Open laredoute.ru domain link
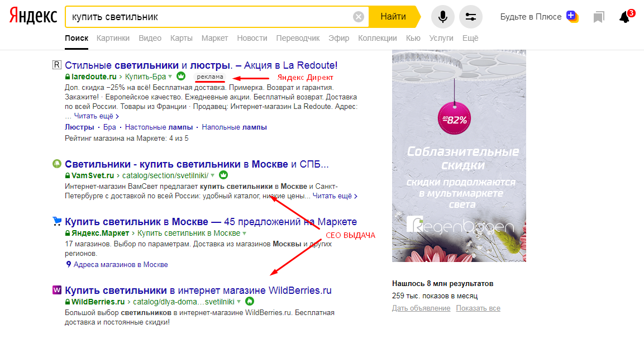The width and height of the screenshot is (644, 343). click(x=94, y=77)
